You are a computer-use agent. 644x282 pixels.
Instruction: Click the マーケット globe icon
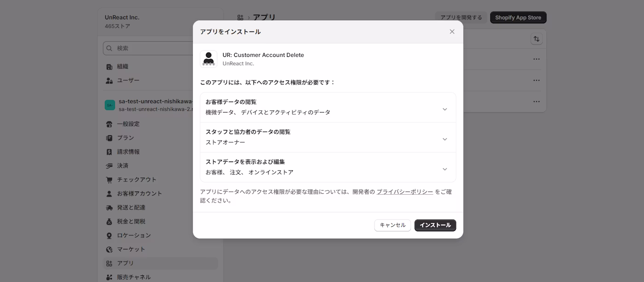109,249
